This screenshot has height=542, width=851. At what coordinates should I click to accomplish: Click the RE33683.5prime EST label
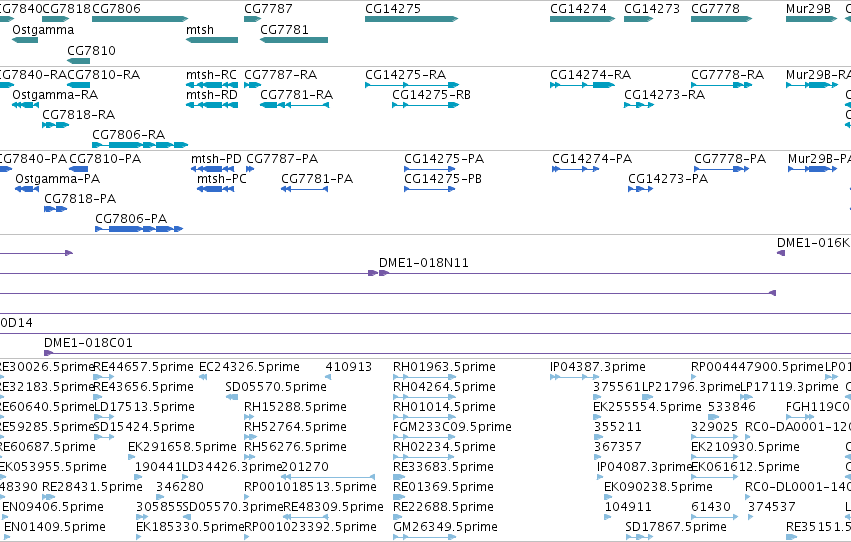(443, 468)
